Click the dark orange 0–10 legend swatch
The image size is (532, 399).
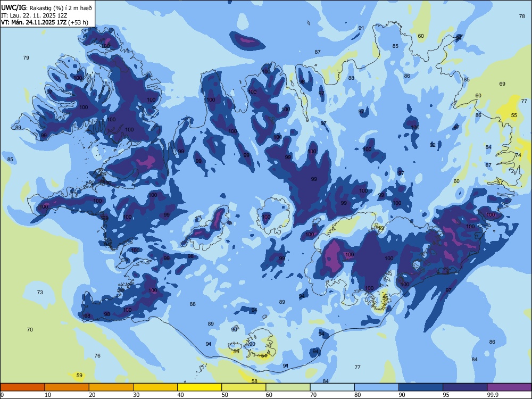22,387
